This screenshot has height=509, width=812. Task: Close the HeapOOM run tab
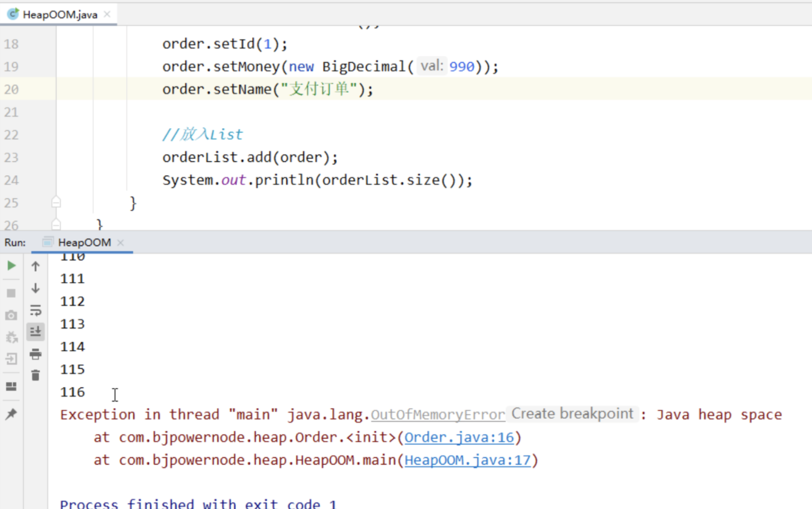pos(120,242)
